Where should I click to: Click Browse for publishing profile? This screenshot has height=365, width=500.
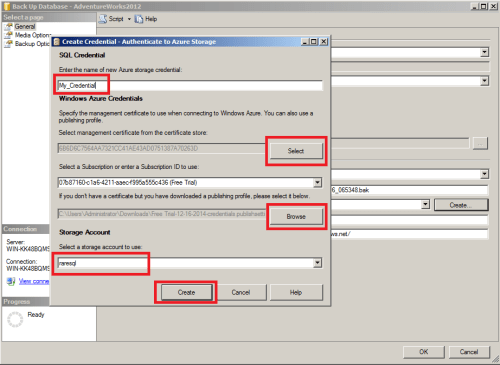296,217
